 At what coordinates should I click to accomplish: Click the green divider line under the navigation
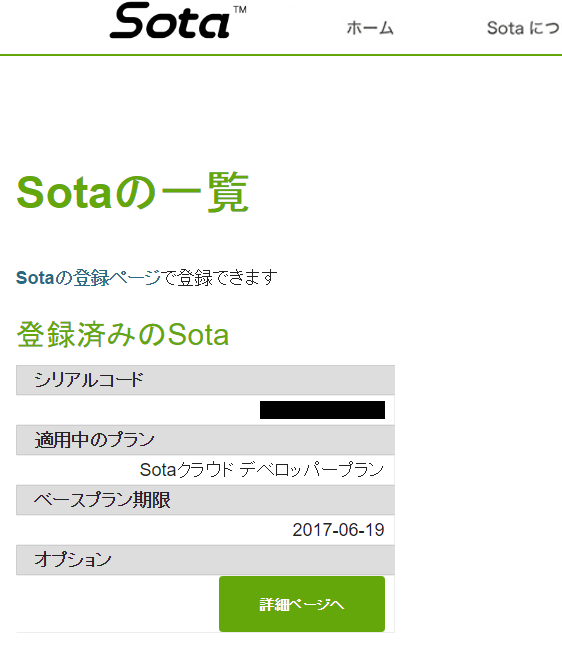[281, 55]
